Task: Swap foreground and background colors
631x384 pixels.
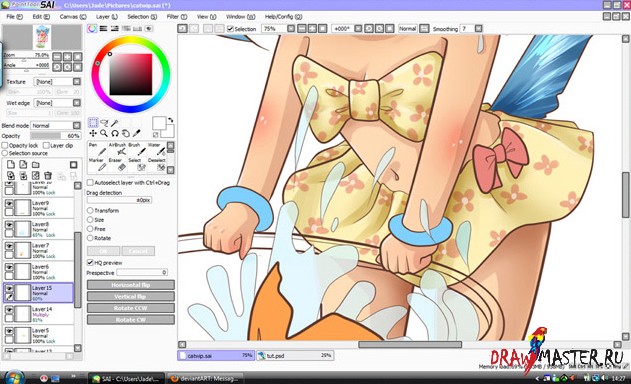Action: [171, 120]
